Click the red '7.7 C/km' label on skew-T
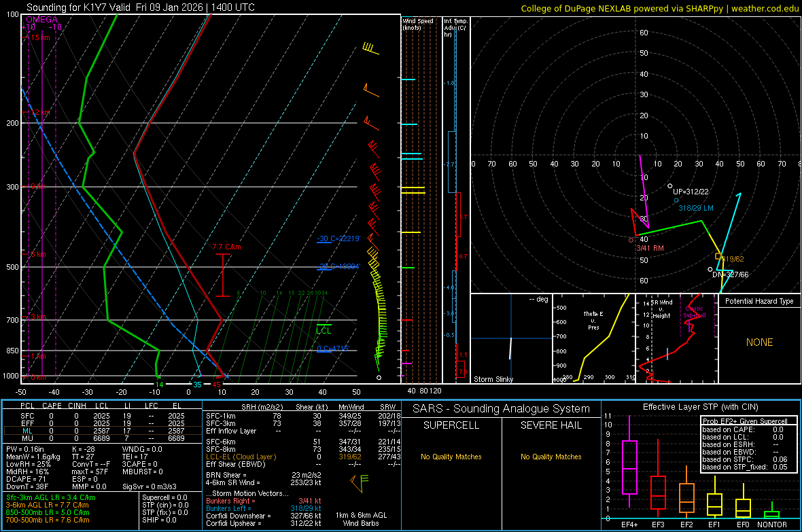The height and width of the screenshot is (532, 802). click(226, 247)
